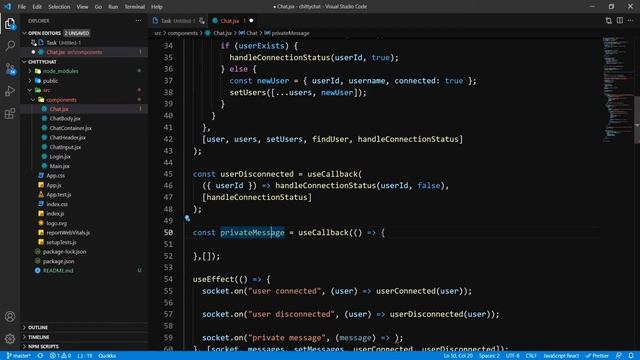Click the Quokka status item
Screen dimensions: 640x360
click(107, 356)
